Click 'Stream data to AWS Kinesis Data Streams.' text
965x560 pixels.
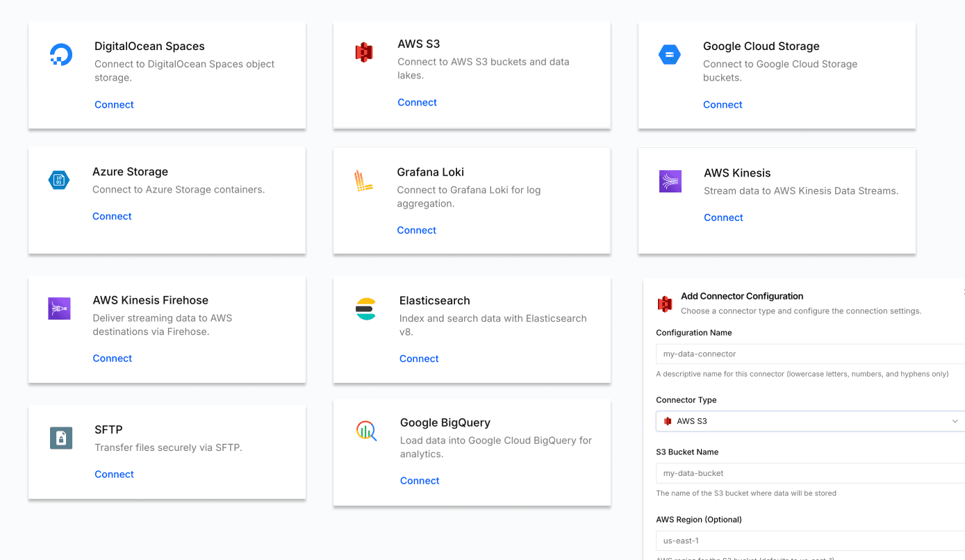click(x=801, y=191)
